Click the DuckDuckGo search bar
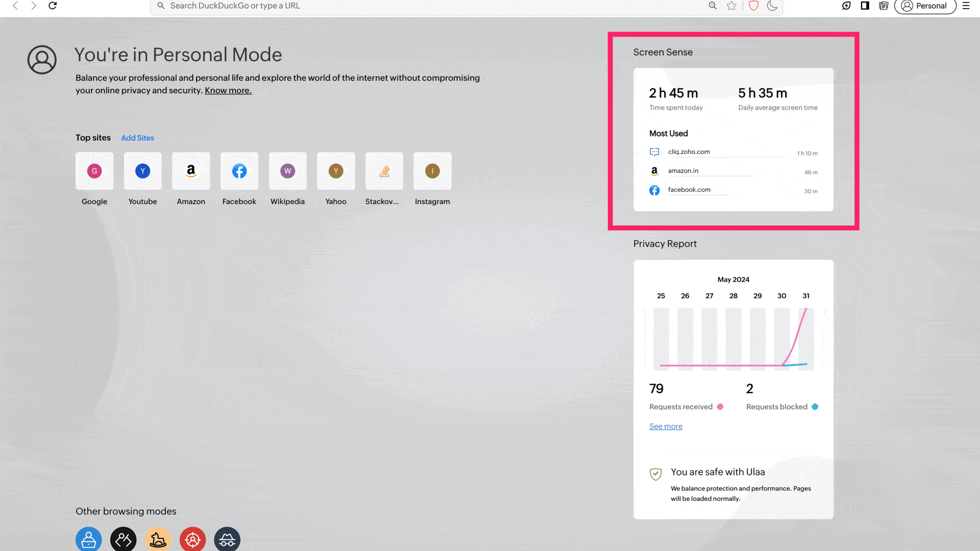This screenshot has height=551, width=980. [408, 6]
